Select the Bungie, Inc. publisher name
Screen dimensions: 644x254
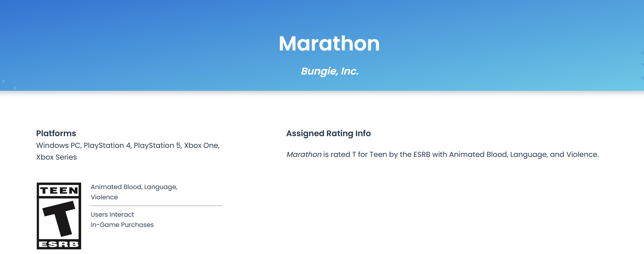tap(330, 71)
